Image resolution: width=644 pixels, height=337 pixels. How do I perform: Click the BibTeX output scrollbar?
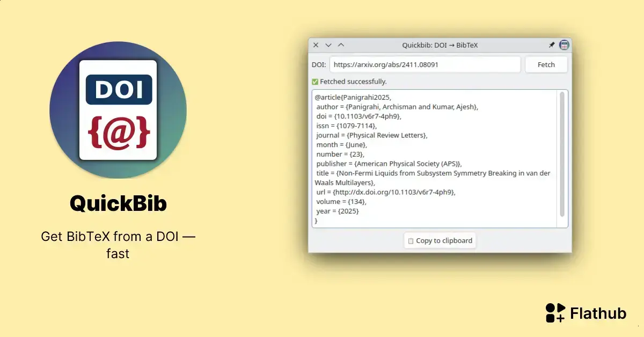click(x=562, y=154)
